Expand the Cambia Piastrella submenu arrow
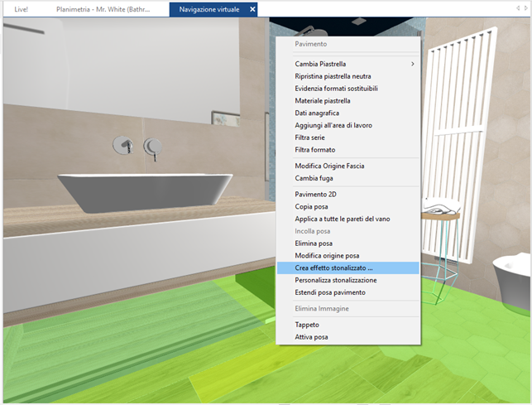532x405 pixels. pos(413,64)
